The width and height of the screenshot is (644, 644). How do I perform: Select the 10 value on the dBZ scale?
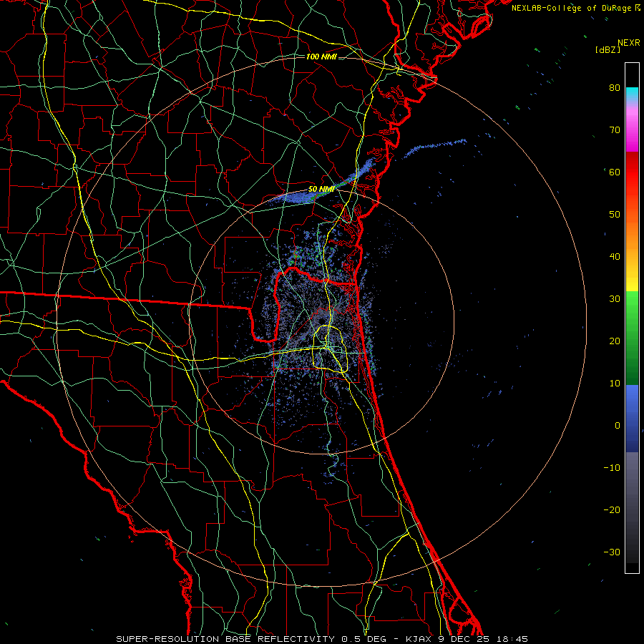point(615,384)
